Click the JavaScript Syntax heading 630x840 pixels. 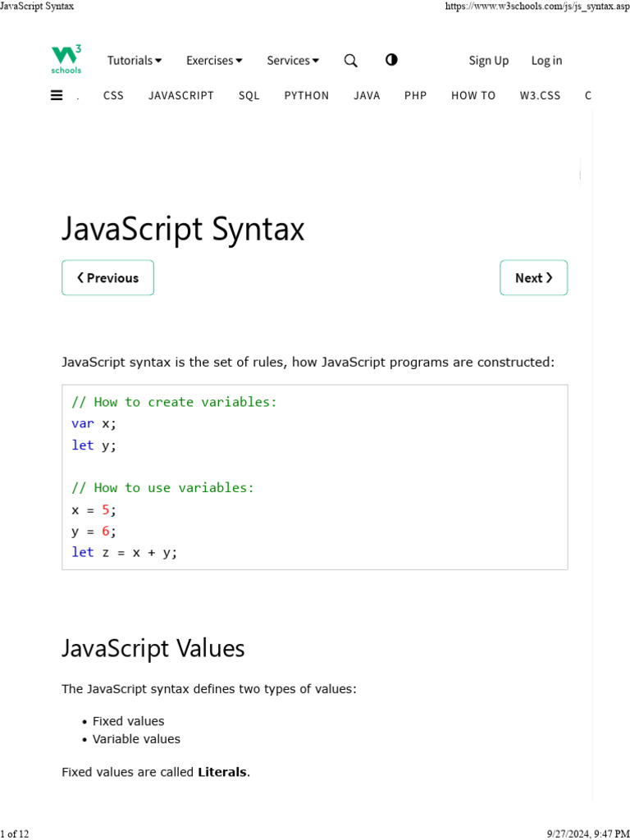click(x=183, y=230)
